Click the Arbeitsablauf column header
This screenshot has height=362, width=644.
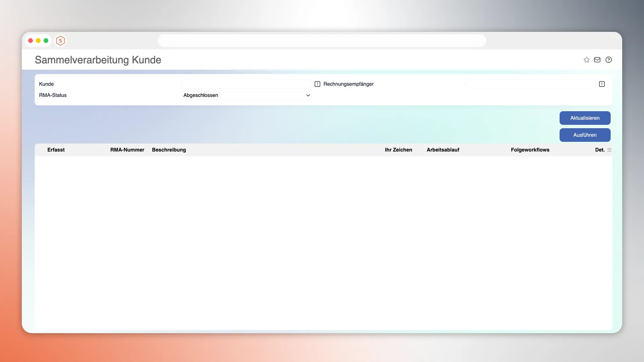click(443, 150)
